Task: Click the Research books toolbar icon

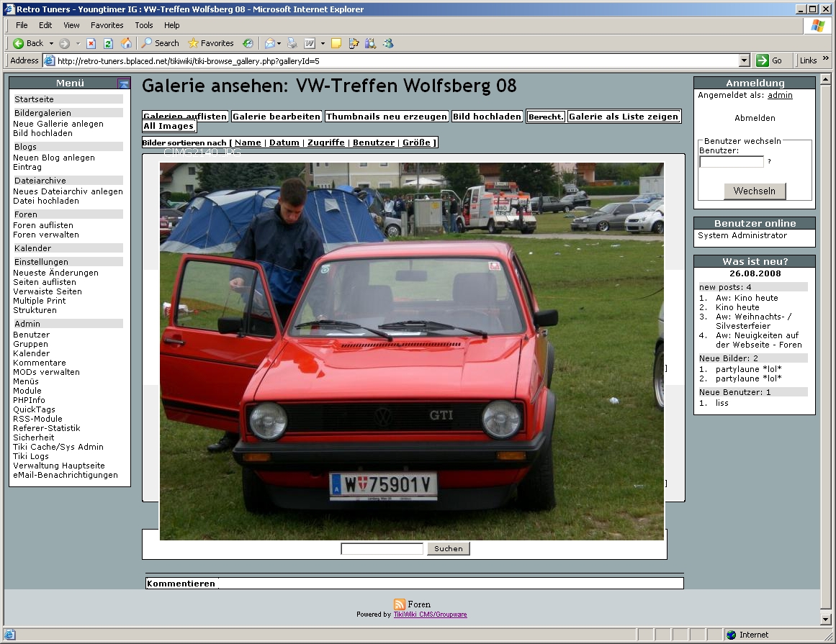Action: [x=371, y=43]
